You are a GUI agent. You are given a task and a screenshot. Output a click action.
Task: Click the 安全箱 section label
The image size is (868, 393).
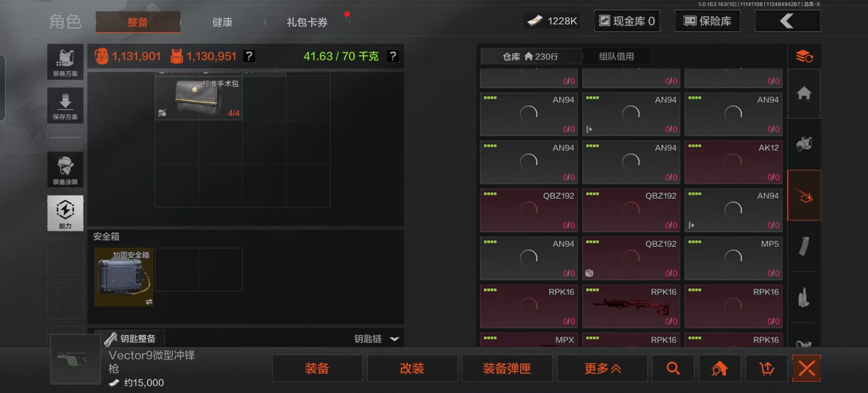[106, 236]
